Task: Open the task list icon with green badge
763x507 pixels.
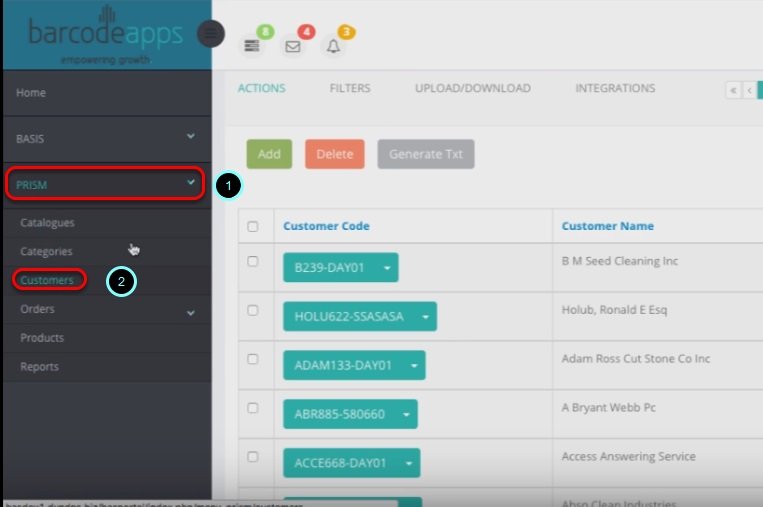Action: (x=252, y=46)
